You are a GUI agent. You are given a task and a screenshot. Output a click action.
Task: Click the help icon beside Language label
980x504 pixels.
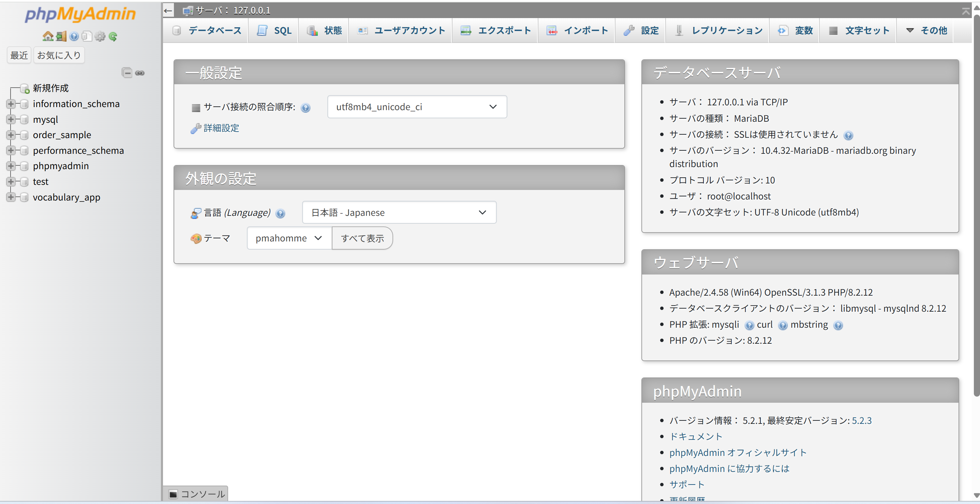280,213
